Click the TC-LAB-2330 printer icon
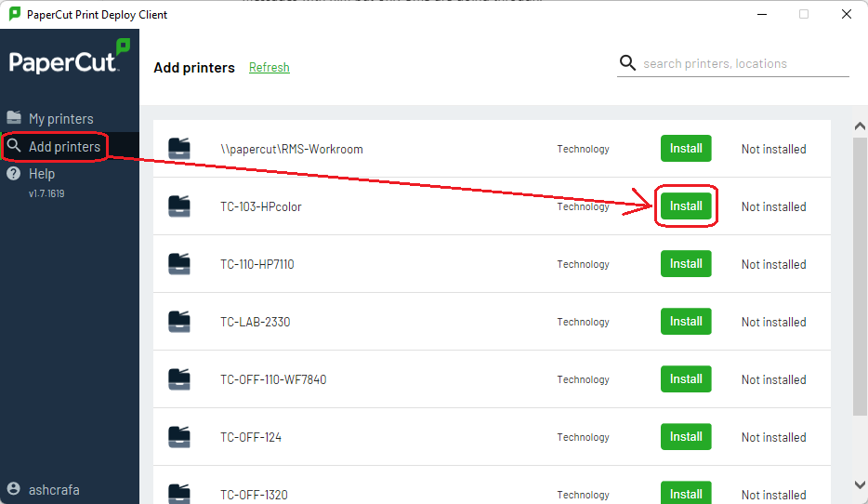This screenshot has width=868, height=504. pos(178,321)
